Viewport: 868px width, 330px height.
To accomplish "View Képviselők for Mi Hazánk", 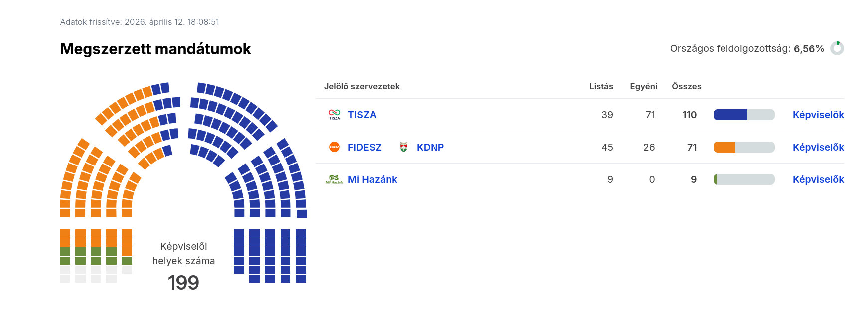I will pos(818,179).
